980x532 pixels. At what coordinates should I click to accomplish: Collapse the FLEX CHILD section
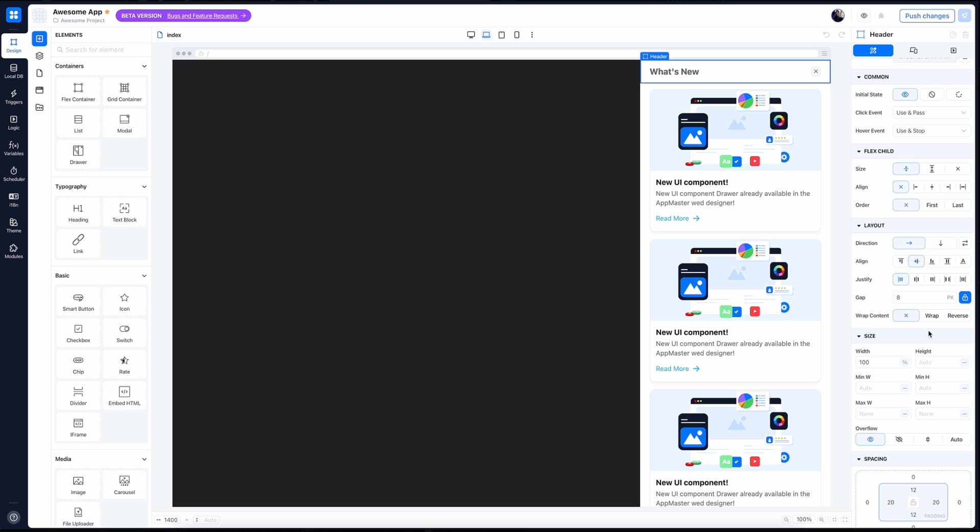click(x=859, y=152)
